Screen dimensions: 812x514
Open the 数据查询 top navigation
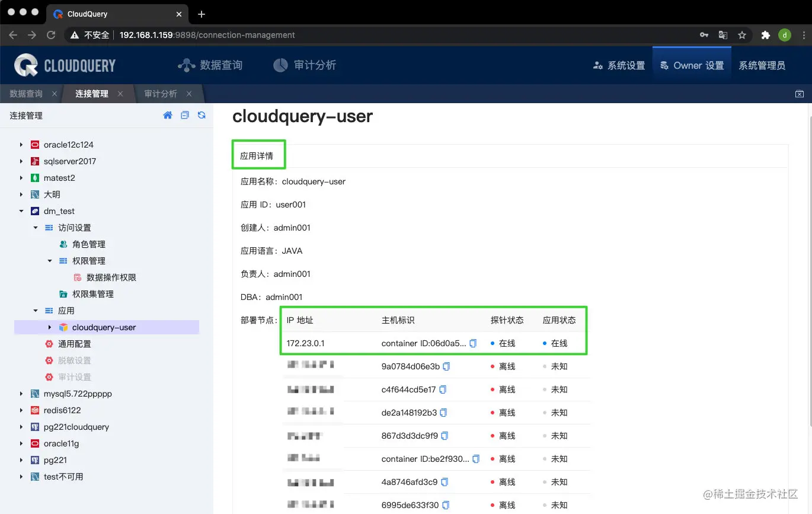pyautogui.click(x=210, y=65)
